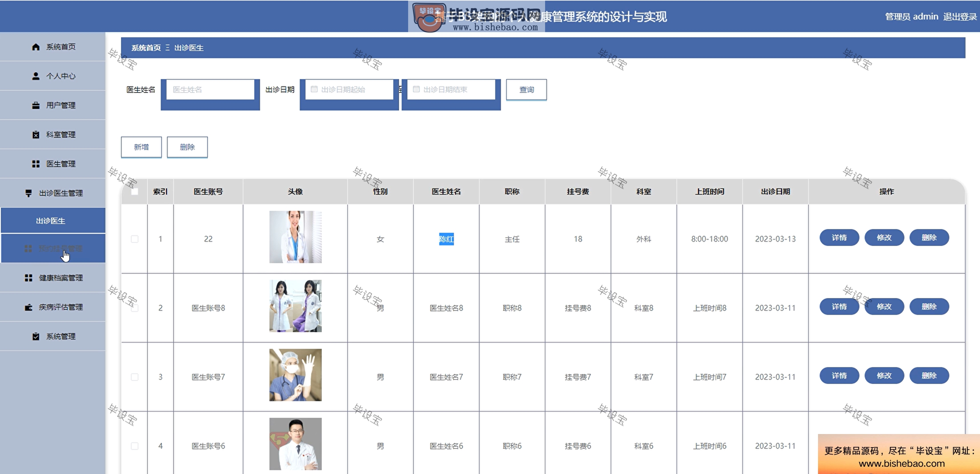This screenshot has height=474, width=980.
Task: Click the 出诊日期 column header
Action: tap(775, 192)
